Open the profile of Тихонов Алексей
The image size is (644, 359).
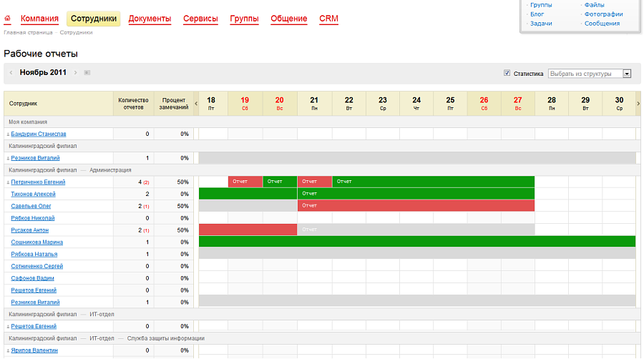[33, 194]
